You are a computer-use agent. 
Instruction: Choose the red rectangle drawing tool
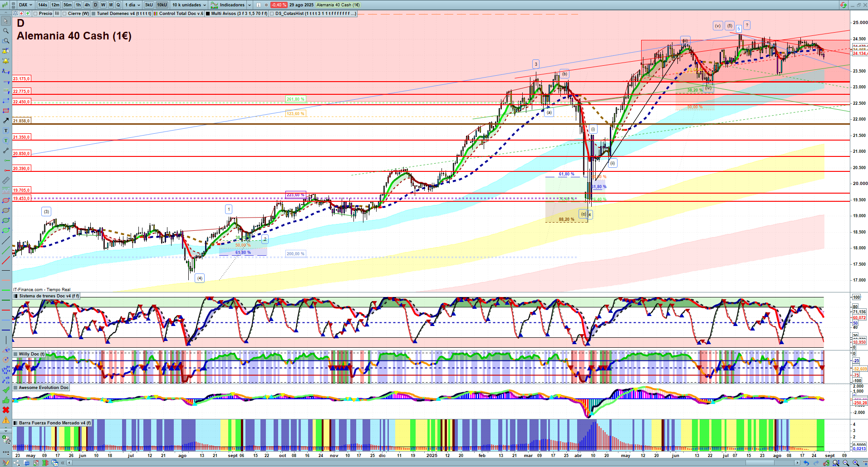pyautogui.click(x=6, y=111)
